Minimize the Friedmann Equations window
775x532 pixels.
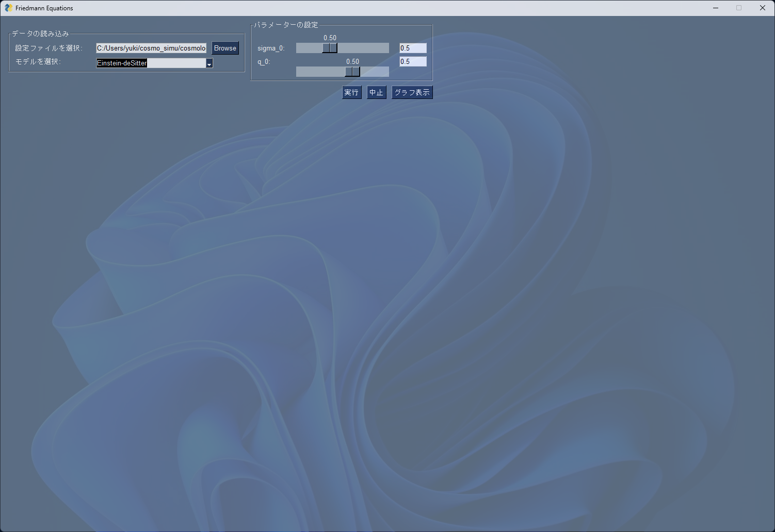pos(715,8)
